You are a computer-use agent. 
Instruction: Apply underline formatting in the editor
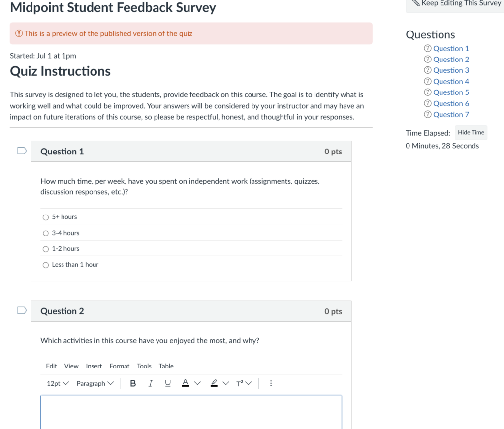pyautogui.click(x=167, y=383)
